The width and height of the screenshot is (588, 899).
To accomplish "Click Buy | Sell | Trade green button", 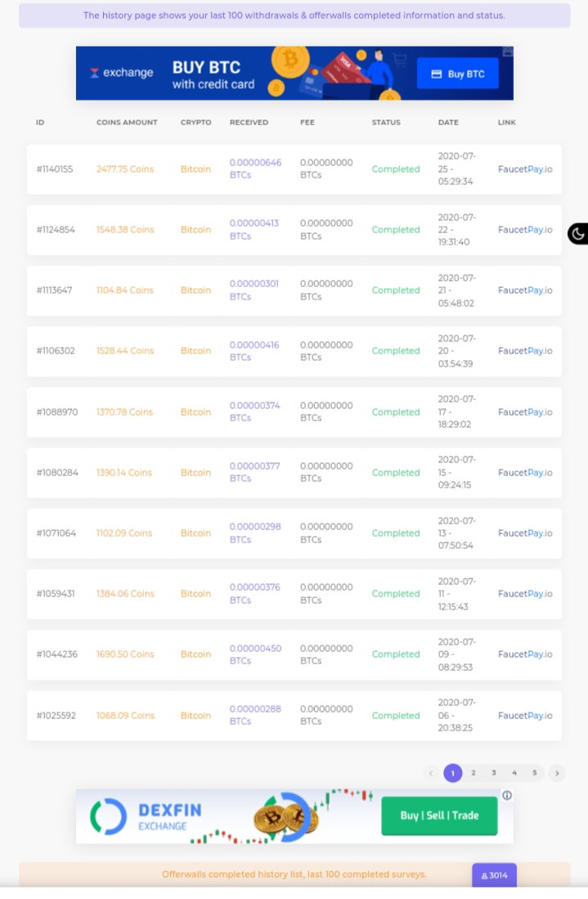I will tap(439, 816).
